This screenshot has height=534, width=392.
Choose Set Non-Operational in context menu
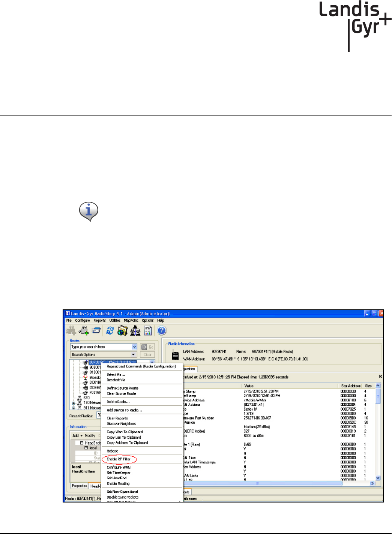tap(122, 492)
